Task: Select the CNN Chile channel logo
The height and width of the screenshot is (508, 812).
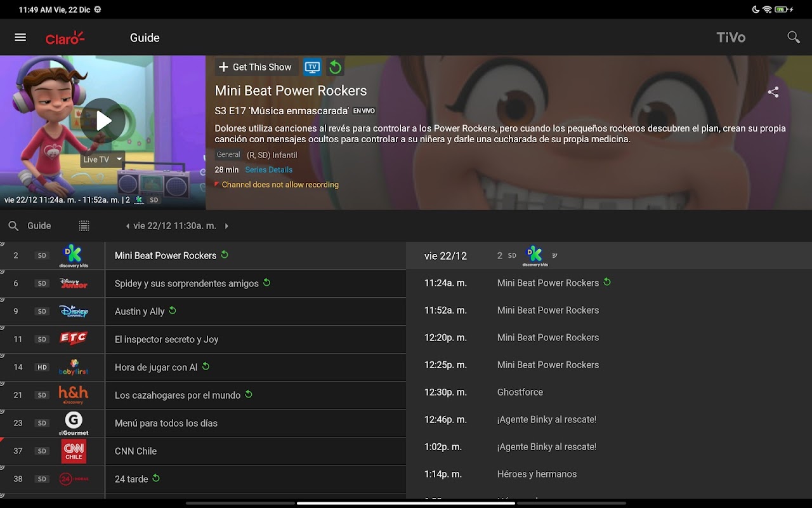Action: pos(74,451)
